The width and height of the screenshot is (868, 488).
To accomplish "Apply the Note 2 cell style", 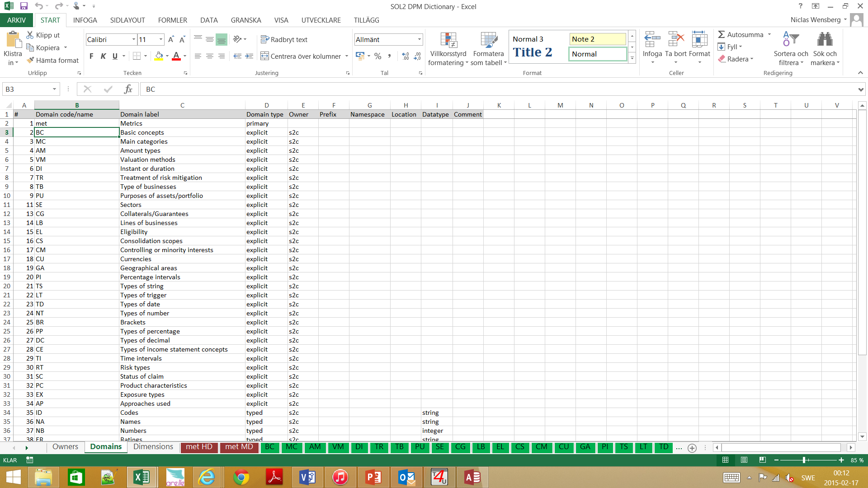I will [x=597, y=39].
